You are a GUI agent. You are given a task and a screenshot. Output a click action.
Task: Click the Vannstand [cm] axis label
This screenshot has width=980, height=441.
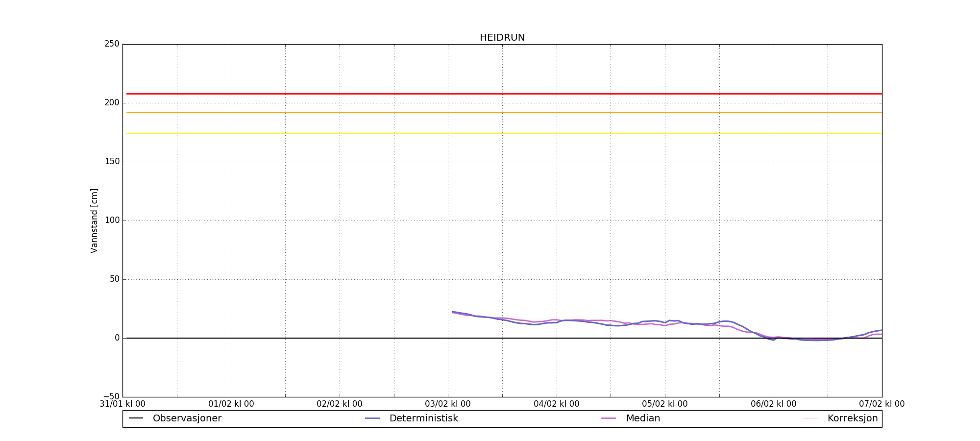pos(94,220)
